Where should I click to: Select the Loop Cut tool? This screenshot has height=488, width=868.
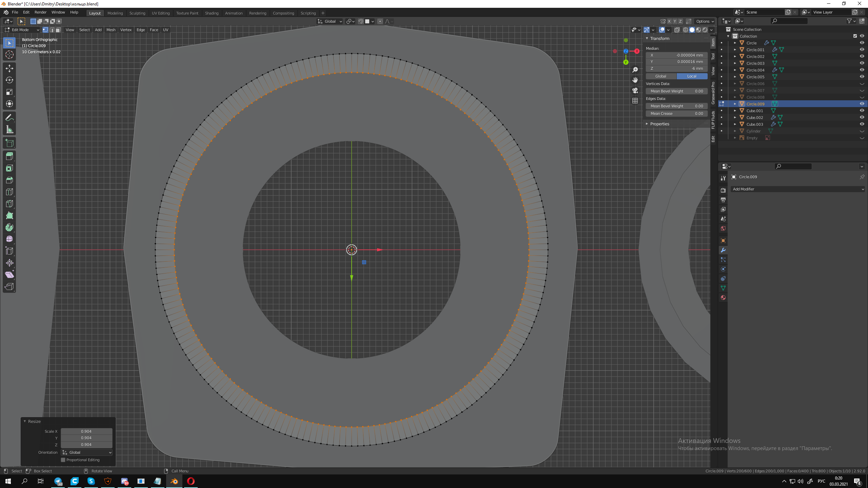[x=9, y=192]
